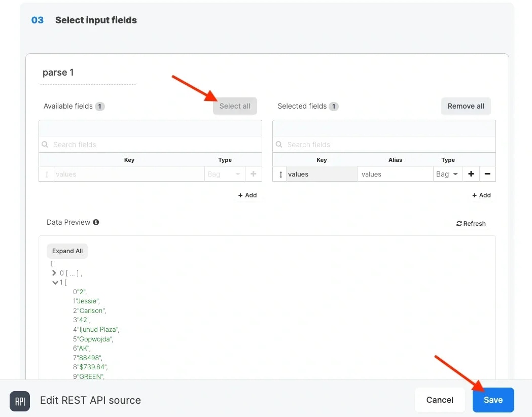
Task: Click the Alias column header
Action: coord(395,160)
